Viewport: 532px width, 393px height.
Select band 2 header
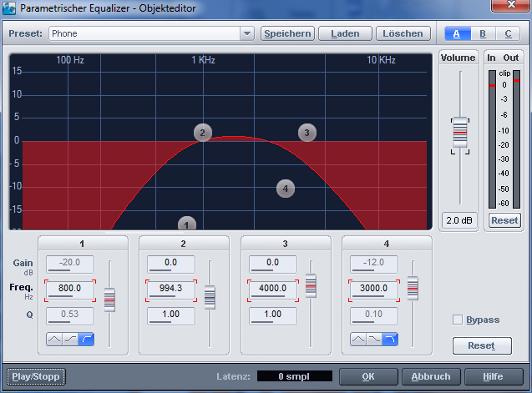[x=185, y=244]
